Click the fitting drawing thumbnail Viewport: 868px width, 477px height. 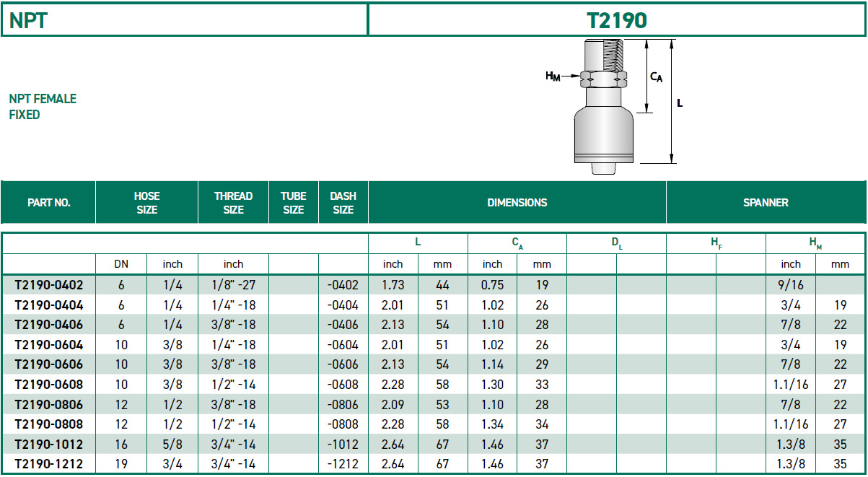tap(613, 106)
